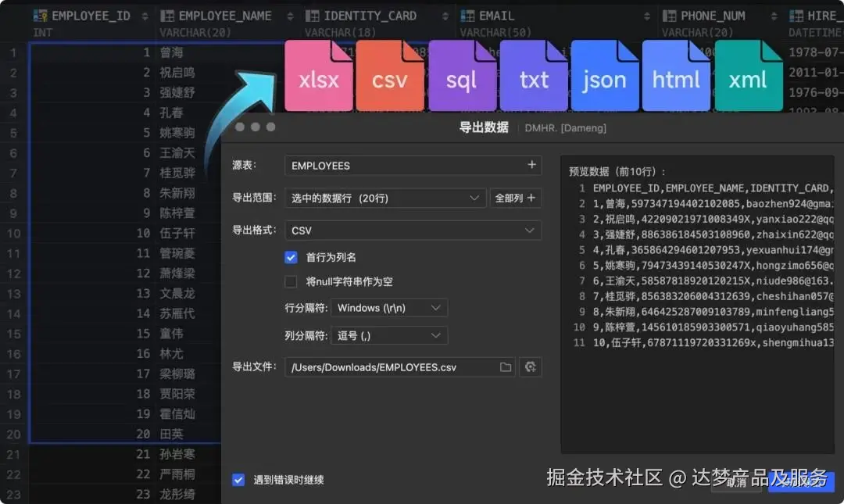Click the key column icon beside EMPLOYEE_ID header
Image resolution: width=844 pixels, height=504 pixels.
(41, 16)
